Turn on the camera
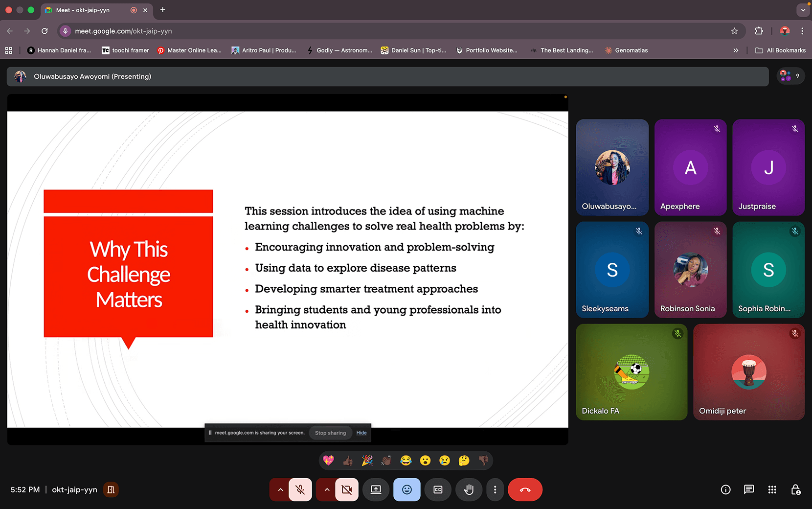The image size is (812, 509). (x=347, y=489)
